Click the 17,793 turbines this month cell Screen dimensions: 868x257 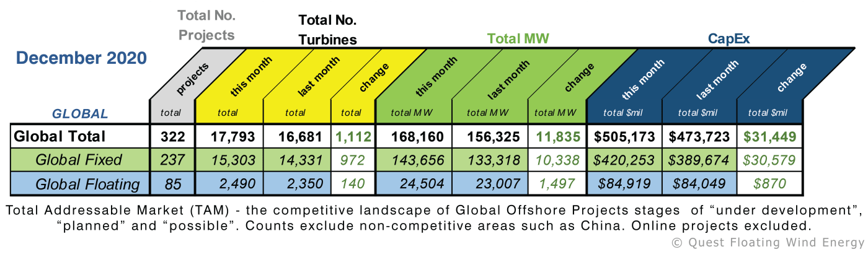[229, 136]
